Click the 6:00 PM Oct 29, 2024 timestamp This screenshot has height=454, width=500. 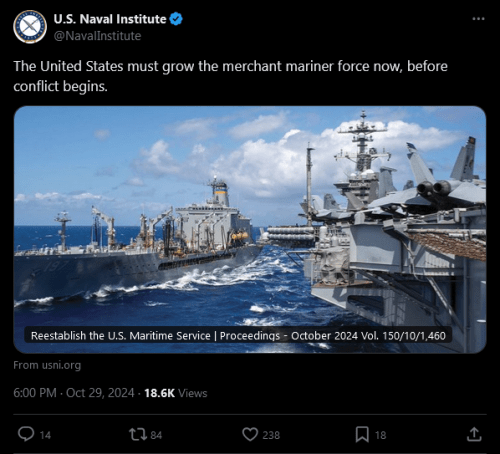[x=74, y=393]
